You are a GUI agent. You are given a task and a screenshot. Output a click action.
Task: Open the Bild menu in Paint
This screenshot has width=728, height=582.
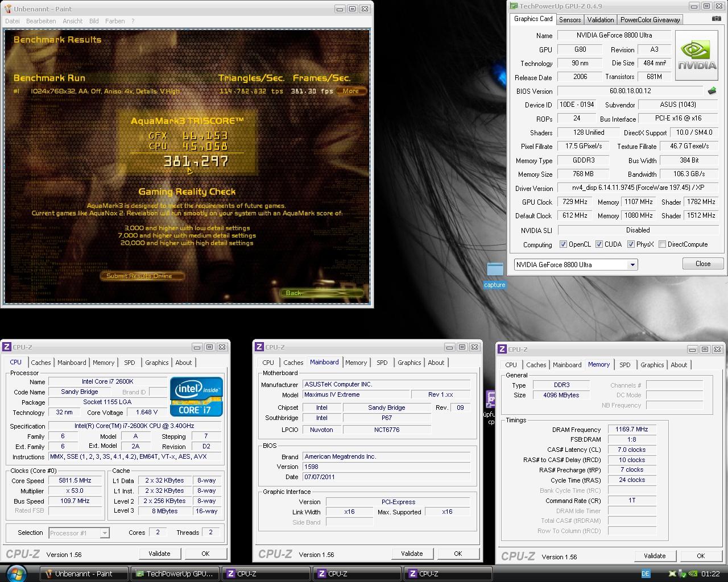click(94, 21)
